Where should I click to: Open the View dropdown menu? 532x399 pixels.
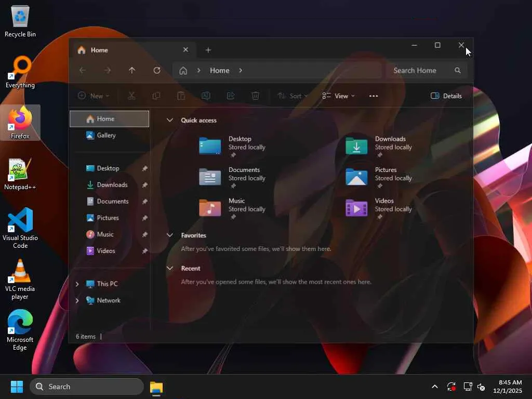[x=338, y=96]
